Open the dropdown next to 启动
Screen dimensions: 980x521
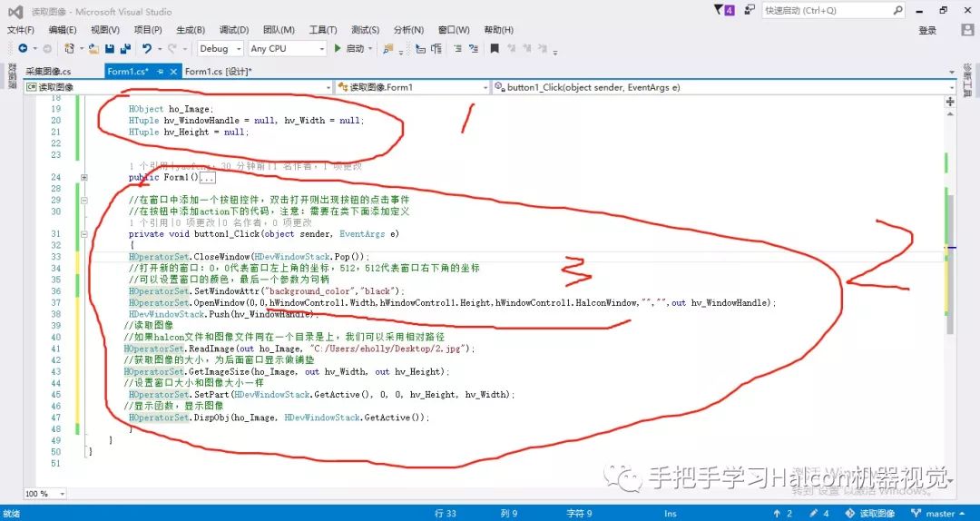point(370,49)
